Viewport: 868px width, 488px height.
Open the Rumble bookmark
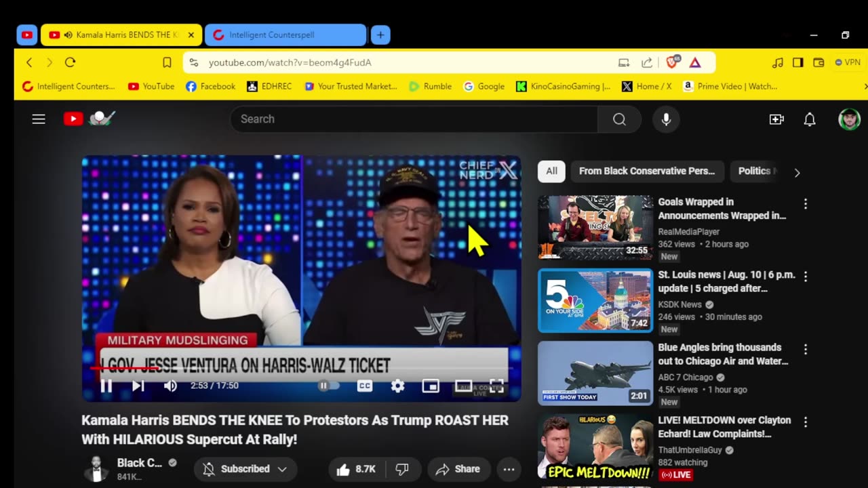click(x=430, y=86)
